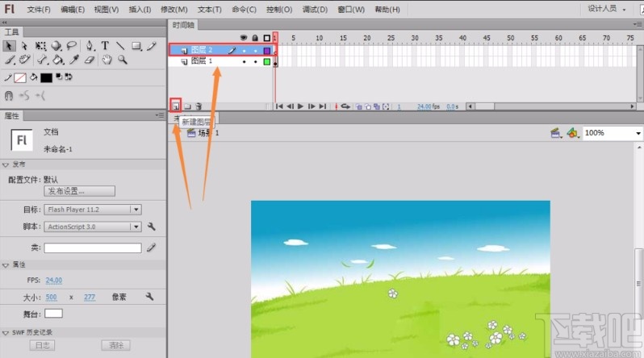Open 设计人员 workspace dropdown
Screen dimensions: 644x358
[607, 9]
